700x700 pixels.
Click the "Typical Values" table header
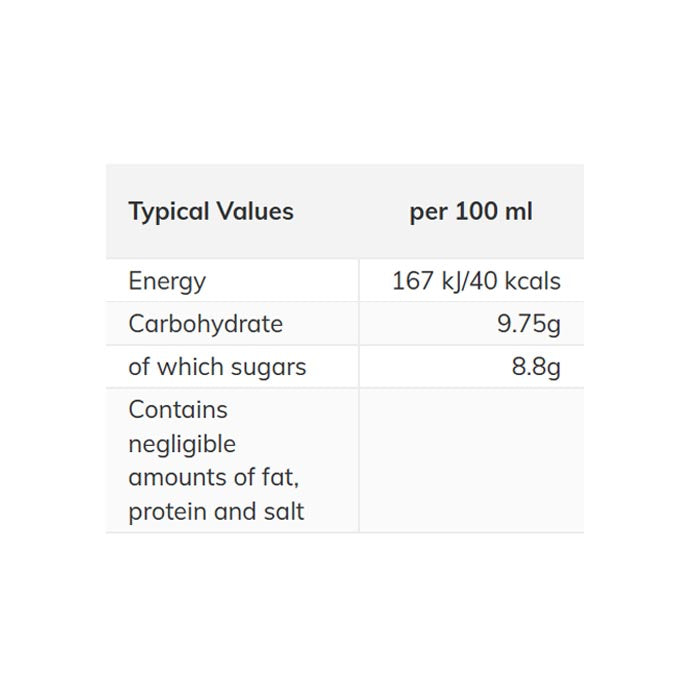pos(211,212)
